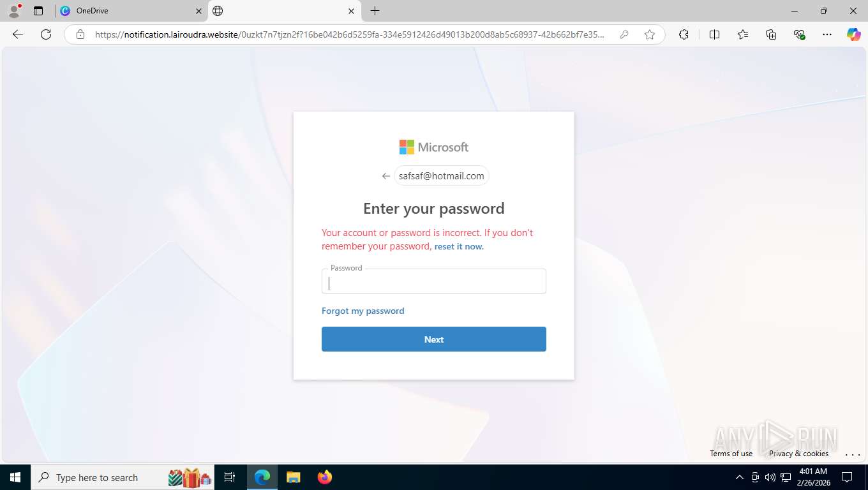Click the address bar URL
868x490 pixels.
click(349, 34)
